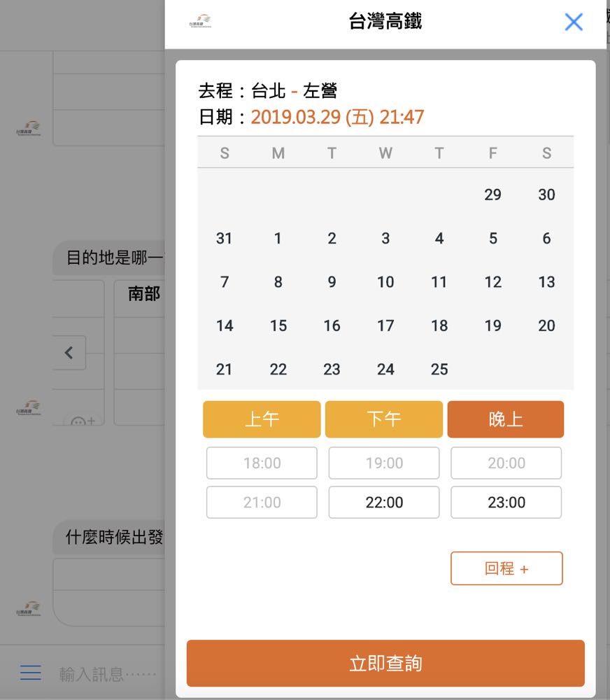The width and height of the screenshot is (610, 700).
Task: Select the 上午 time period tab
Action: (262, 419)
